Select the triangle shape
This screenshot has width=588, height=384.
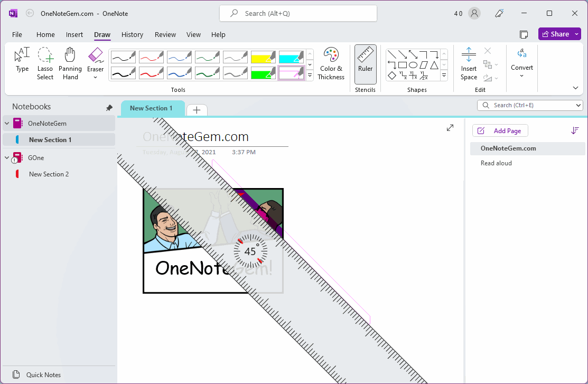pos(434,65)
